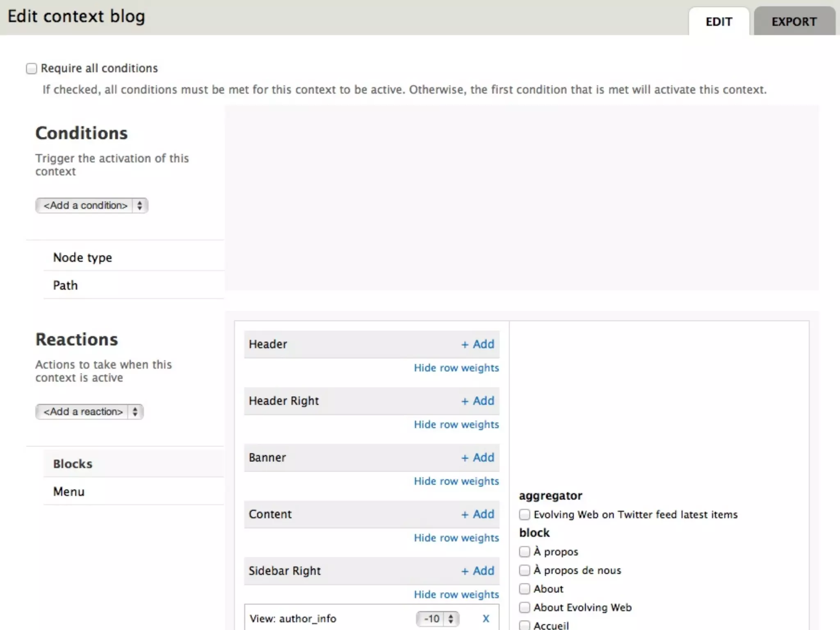Open the Add a condition dropdown
Image resolution: width=840 pixels, height=630 pixels.
(x=91, y=205)
